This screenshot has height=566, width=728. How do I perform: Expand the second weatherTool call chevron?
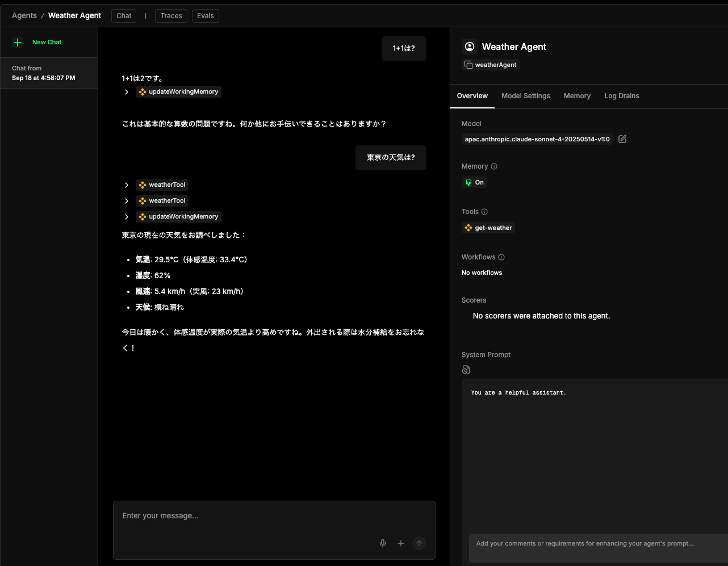pyautogui.click(x=127, y=201)
